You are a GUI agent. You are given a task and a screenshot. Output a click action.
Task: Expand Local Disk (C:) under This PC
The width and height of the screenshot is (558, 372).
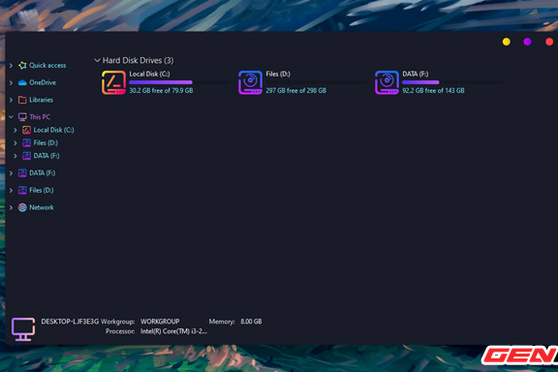tap(15, 130)
